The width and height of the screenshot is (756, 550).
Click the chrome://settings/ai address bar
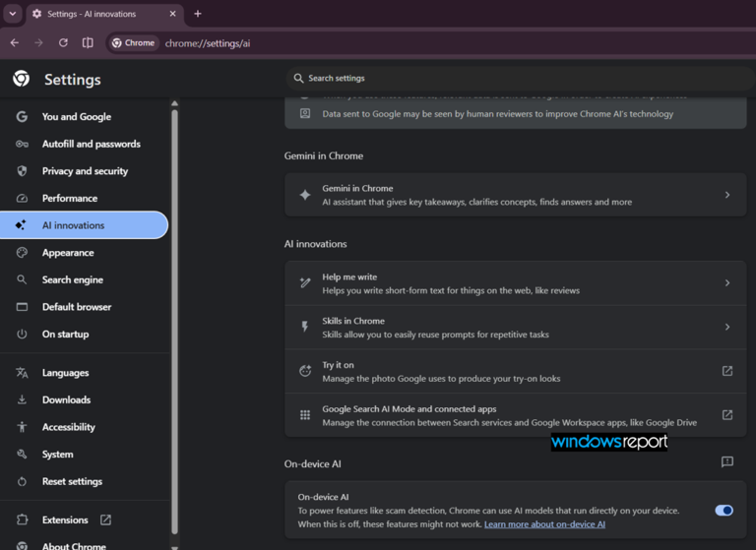(208, 43)
